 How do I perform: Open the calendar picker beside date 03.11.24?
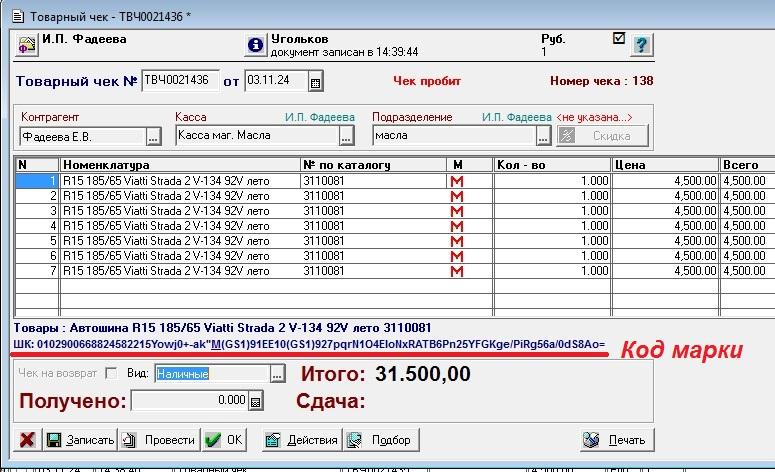315,81
